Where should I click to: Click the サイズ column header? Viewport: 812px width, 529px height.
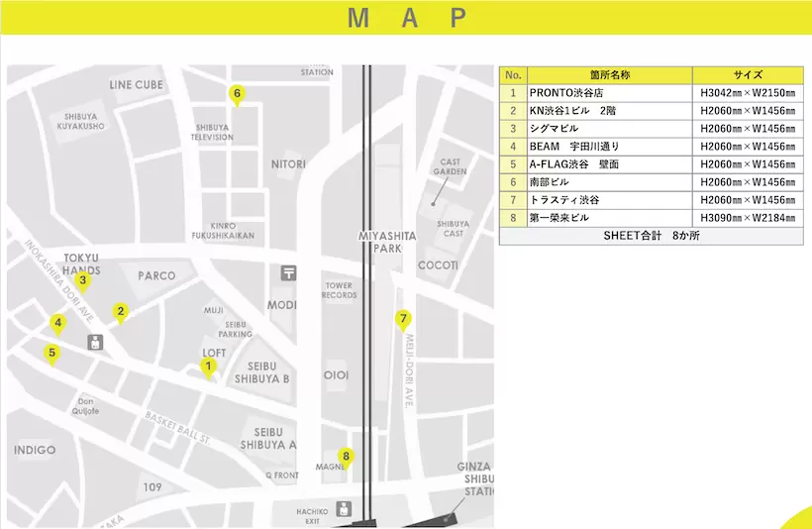(747, 75)
